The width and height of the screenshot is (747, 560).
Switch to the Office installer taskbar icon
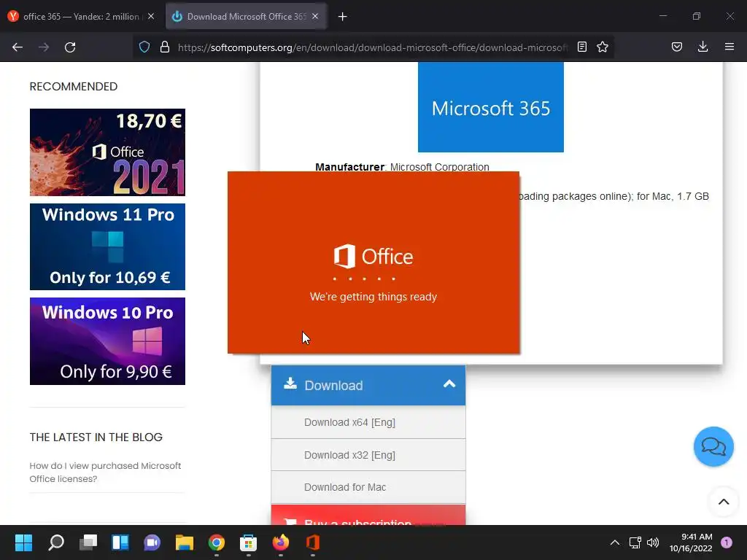coord(312,542)
